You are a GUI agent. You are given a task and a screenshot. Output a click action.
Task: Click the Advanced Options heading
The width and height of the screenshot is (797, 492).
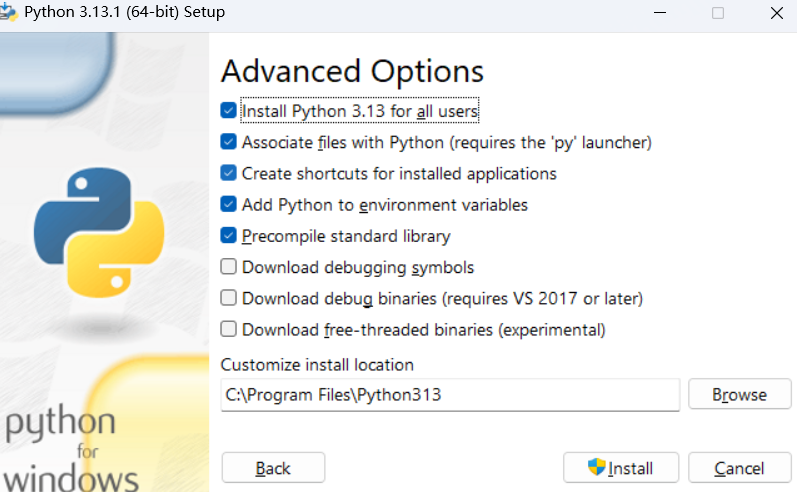click(352, 71)
